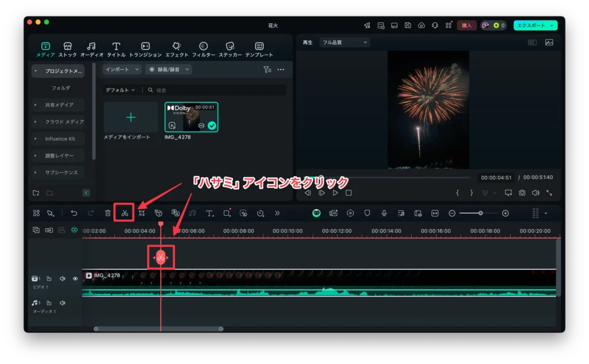Click the undo arrow in timeline toolbar
The width and height of the screenshot is (589, 364).
tap(74, 213)
